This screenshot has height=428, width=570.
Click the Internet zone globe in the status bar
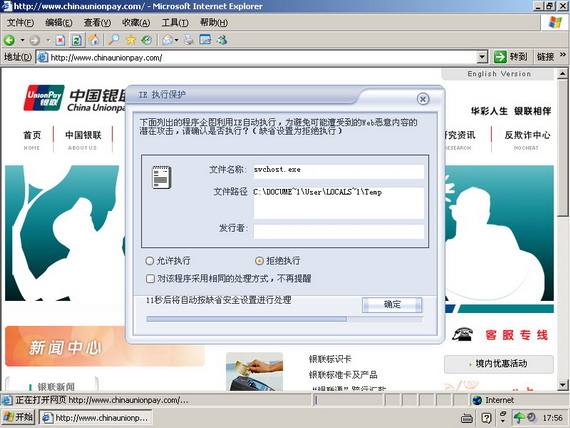[x=477, y=400]
